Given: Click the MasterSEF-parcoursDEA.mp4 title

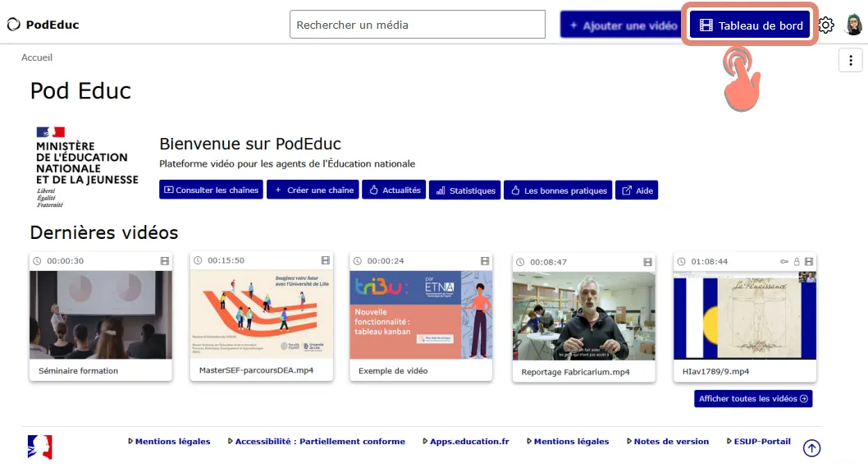Looking at the screenshot, I should [256, 370].
